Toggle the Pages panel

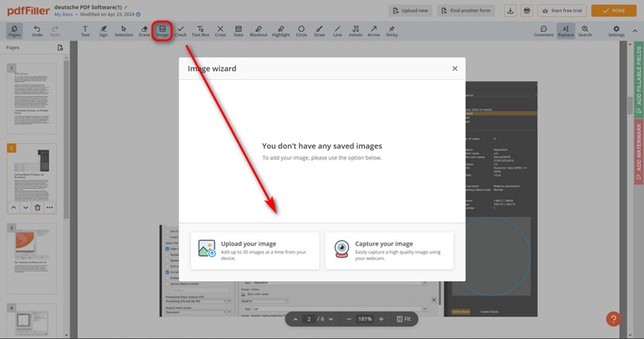14,31
